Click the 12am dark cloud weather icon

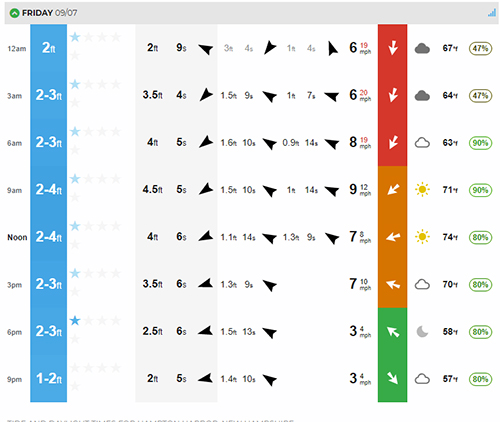point(422,49)
